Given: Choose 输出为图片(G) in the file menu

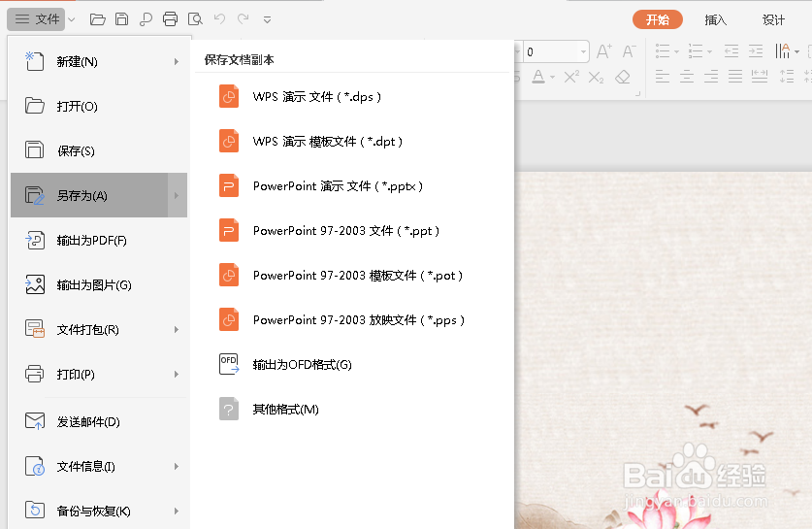Looking at the screenshot, I should (99, 285).
